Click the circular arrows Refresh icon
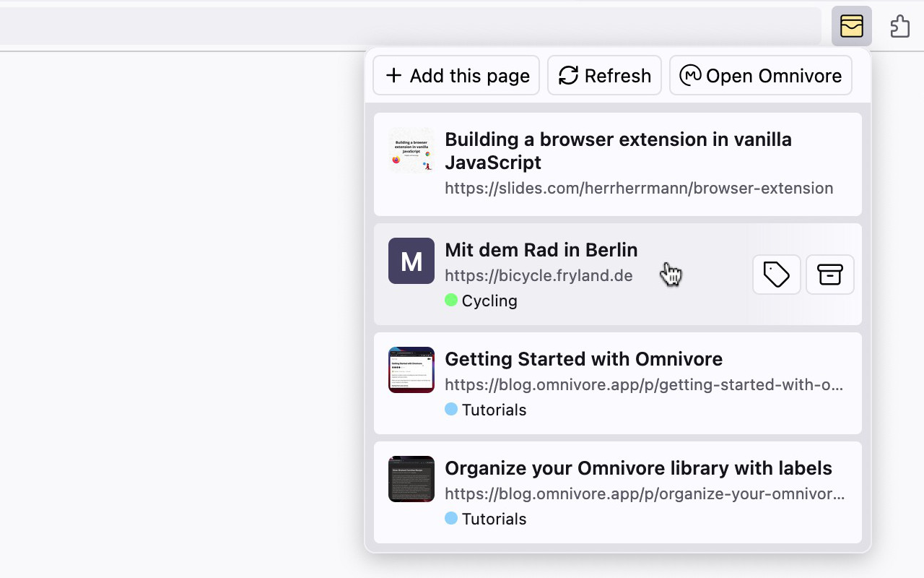 click(x=569, y=75)
